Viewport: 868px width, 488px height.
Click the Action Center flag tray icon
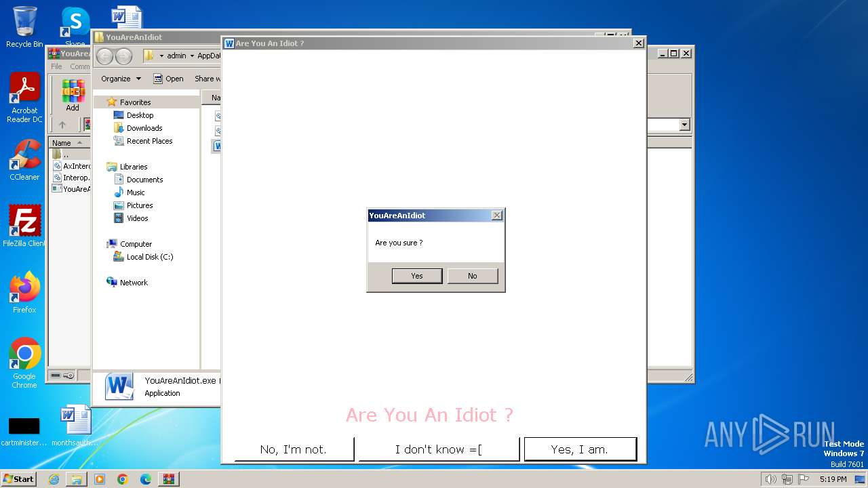pos(804,479)
